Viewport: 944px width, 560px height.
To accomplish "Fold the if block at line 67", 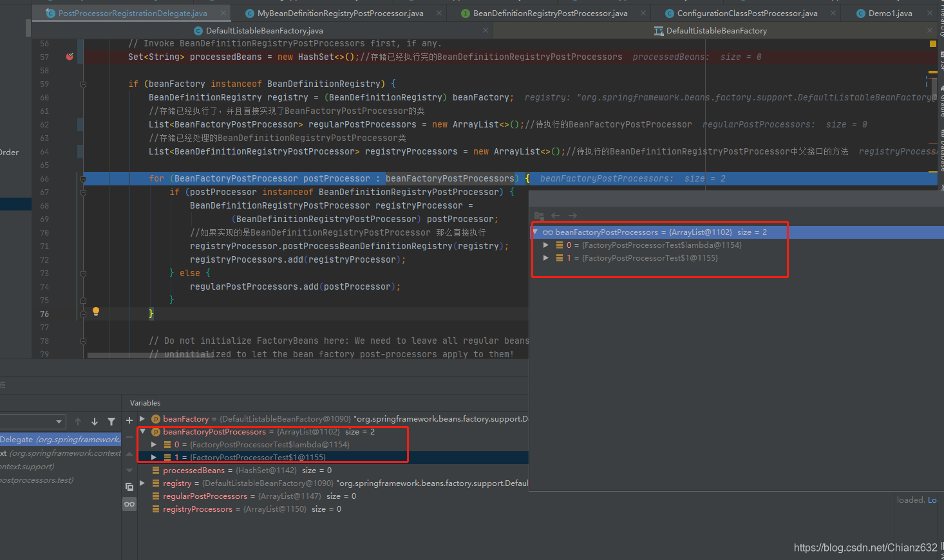I will point(83,192).
